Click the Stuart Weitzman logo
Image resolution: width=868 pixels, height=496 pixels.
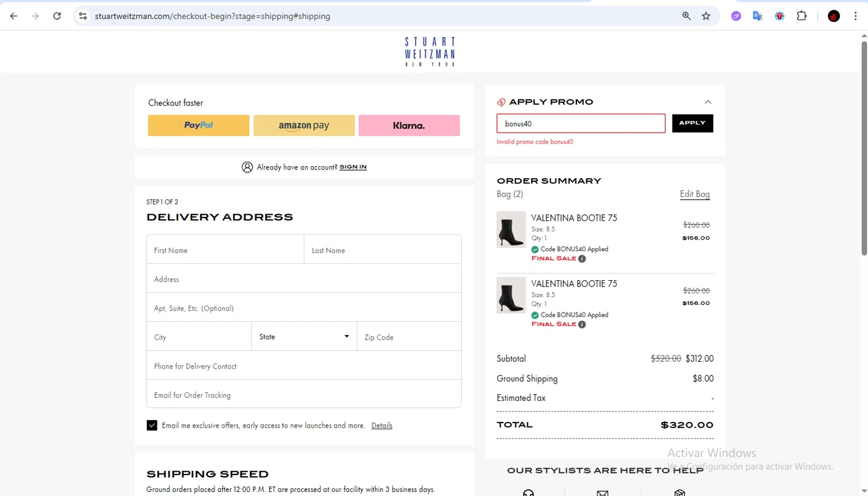(x=430, y=52)
